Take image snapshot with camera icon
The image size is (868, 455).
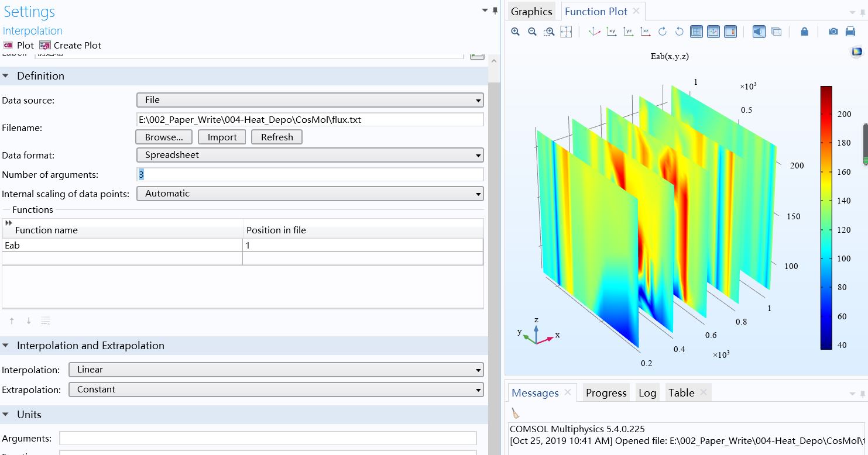pos(833,32)
